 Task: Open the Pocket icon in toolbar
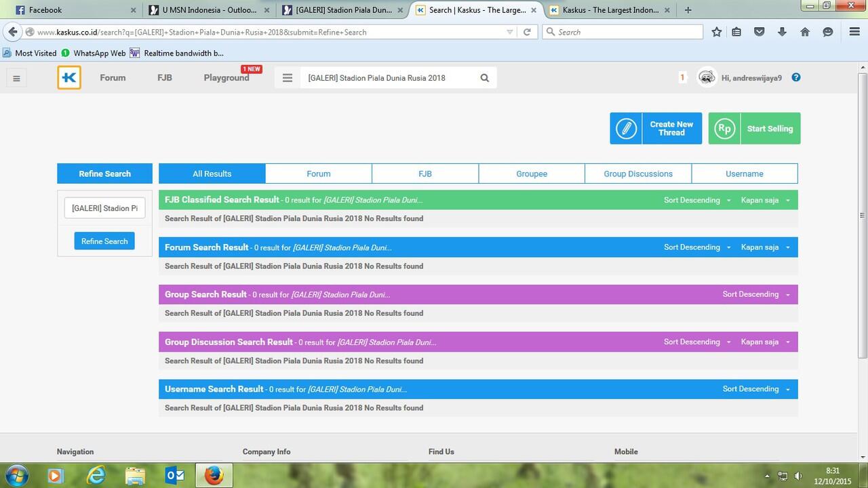click(759, 32)
